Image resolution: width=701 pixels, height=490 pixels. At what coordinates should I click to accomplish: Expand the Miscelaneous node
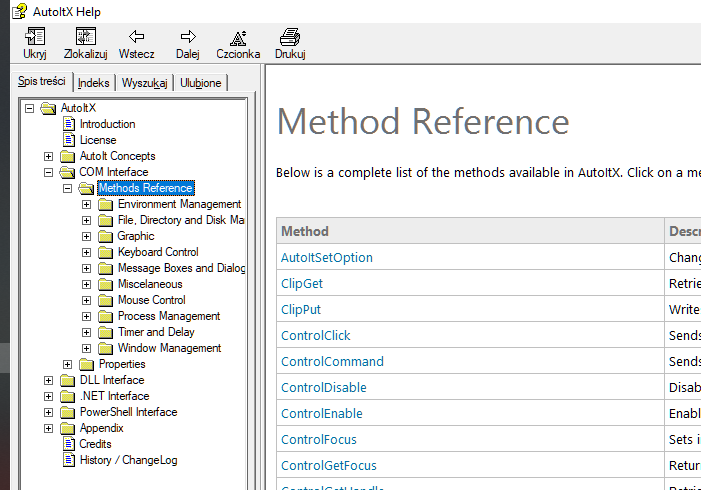click(86, 284)
